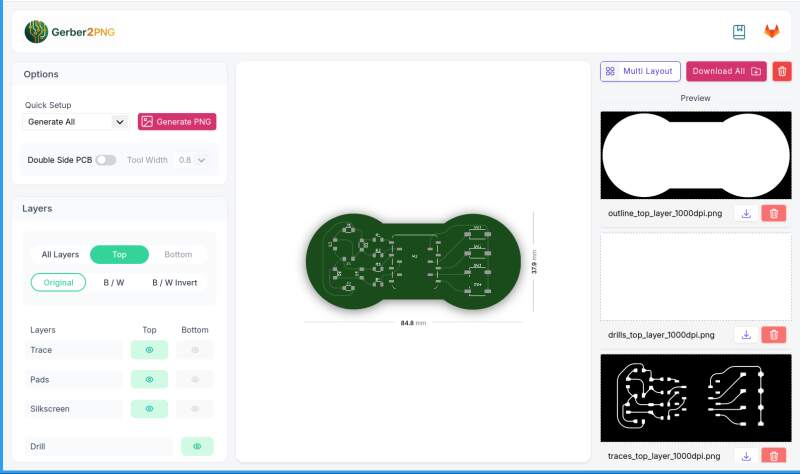Screen dimensions: 800x474
Task: Select the Top layer tab
Action: coord(119,255)
